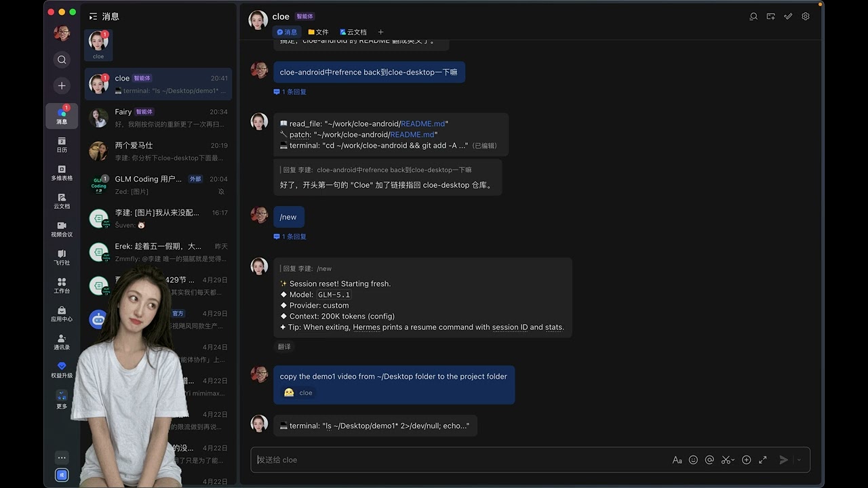This screenshot has height=488, width=868.
Task: Open dropdown arrow next to scissors icon
Action: 734,460
